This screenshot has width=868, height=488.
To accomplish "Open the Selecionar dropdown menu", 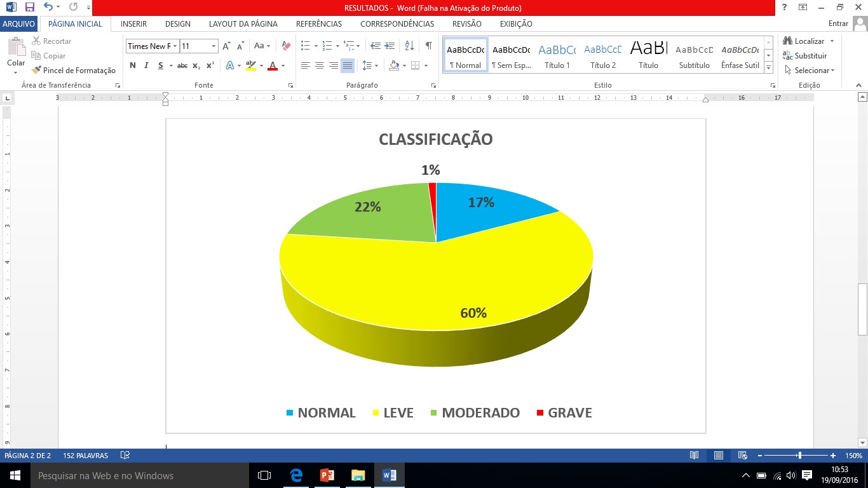I will pos(811,71).
